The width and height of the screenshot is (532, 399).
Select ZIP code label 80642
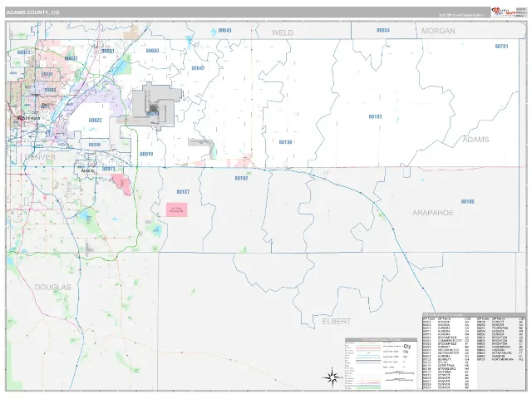click(198, 68)
